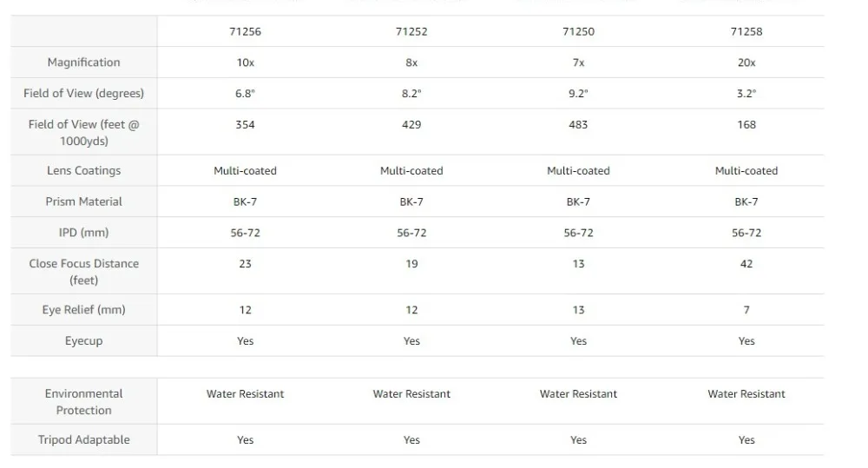Select the 168 feet field of view cell

click(746, 124)
